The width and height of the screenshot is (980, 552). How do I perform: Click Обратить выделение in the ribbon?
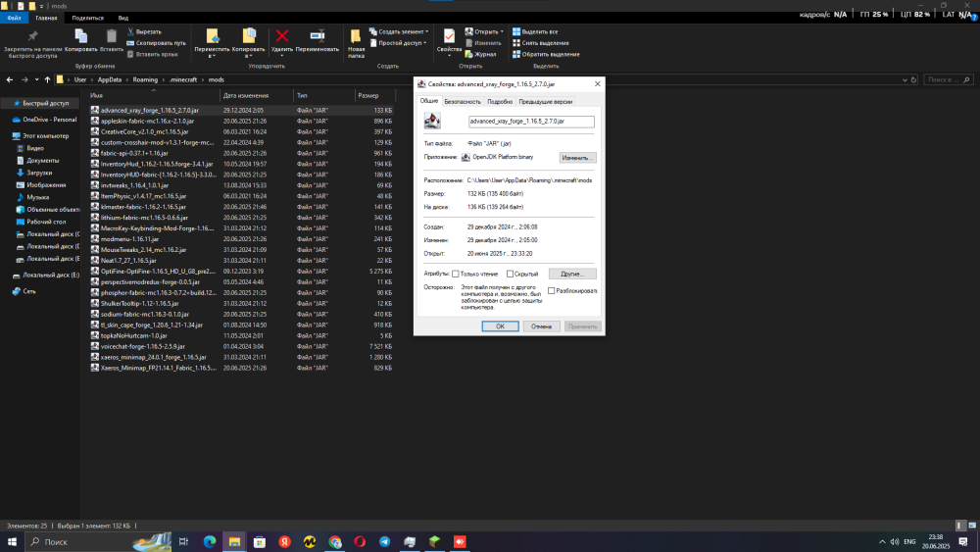[546, 54]
